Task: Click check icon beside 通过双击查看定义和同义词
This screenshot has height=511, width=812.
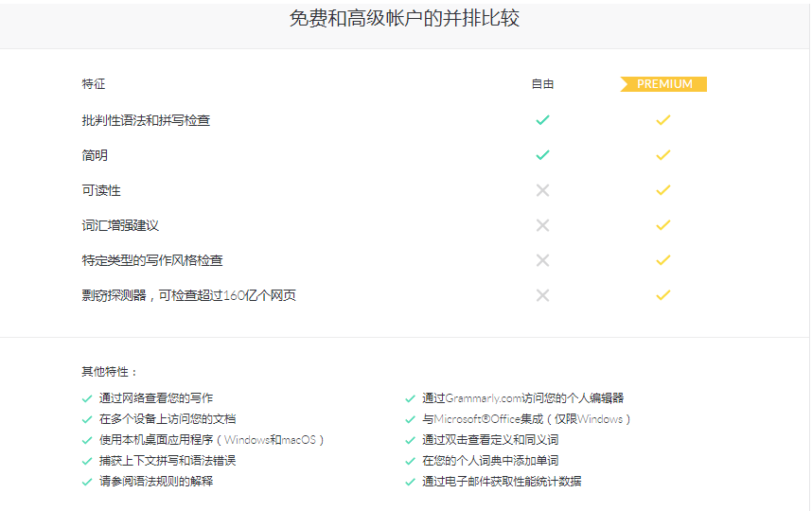Action: click(410, 440)
